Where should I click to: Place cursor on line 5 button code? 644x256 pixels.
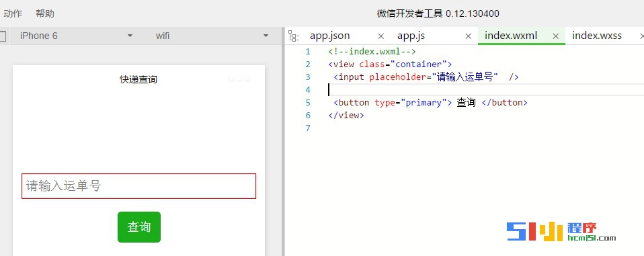(430, 103)
